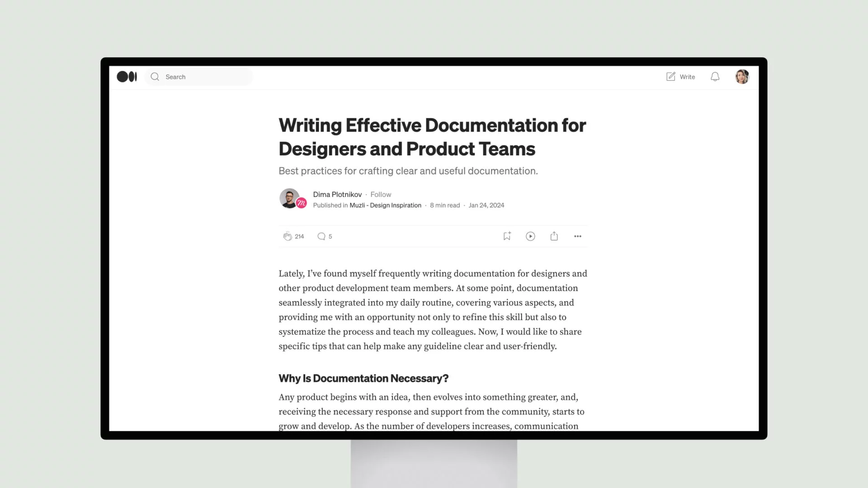This screenshot has height=488, width=868.
Task: Click the bookmark save icon
Action: pyautogui.click(x=507, y=235)
